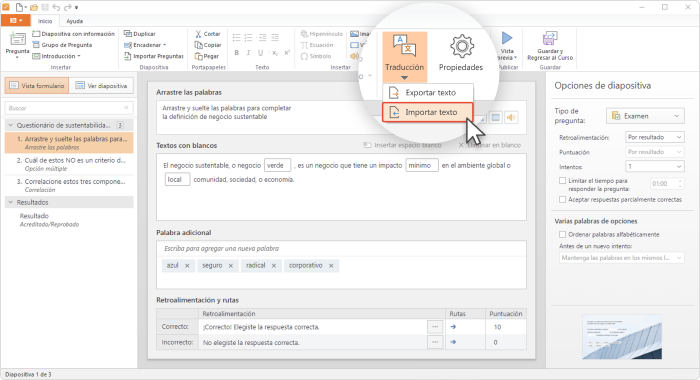Click Insertar espacio blanco
The width and height of the screenshot is (700, 380).
click(402, 145)
